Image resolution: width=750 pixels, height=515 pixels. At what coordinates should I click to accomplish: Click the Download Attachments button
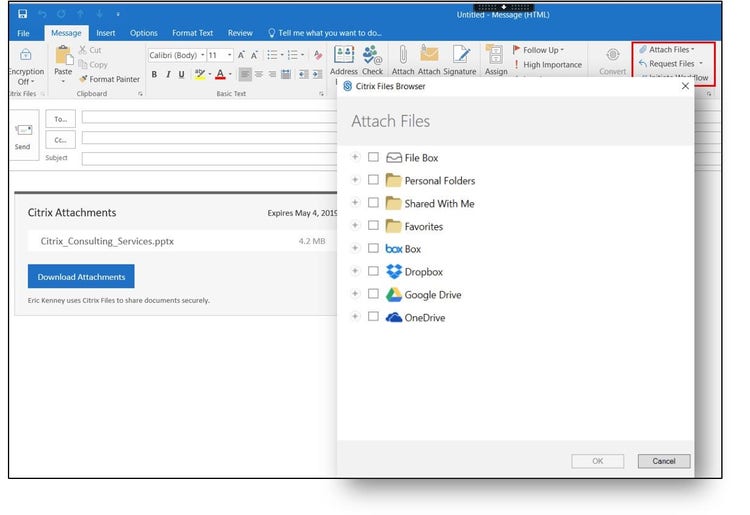click(81, 276)
